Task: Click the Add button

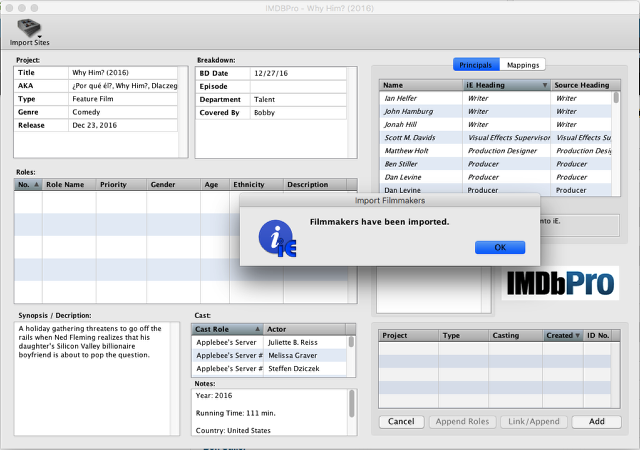Action: point(597,422)
